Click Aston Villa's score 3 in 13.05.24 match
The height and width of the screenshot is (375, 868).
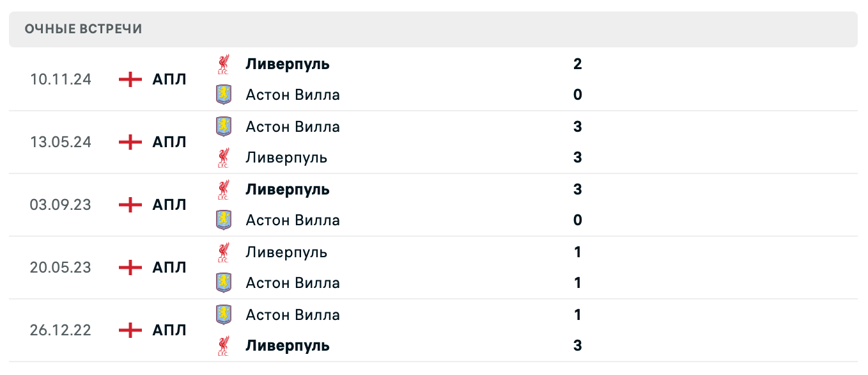click(578, 127)
